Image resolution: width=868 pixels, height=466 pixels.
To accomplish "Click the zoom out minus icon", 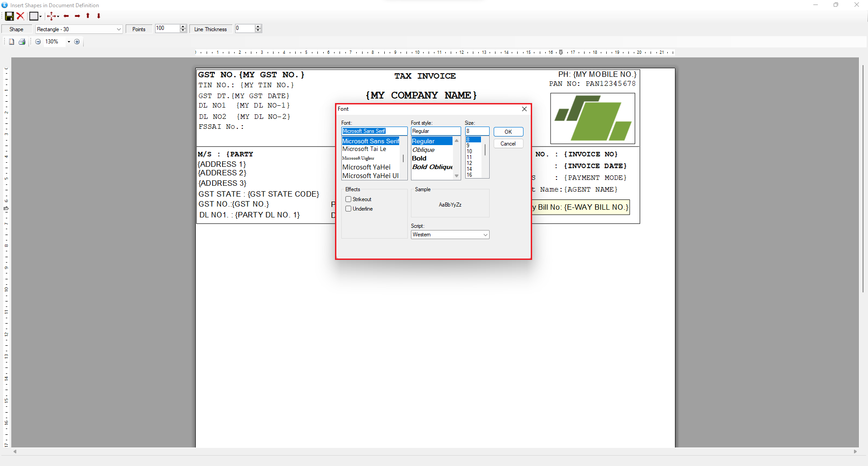I will (38, 42).
